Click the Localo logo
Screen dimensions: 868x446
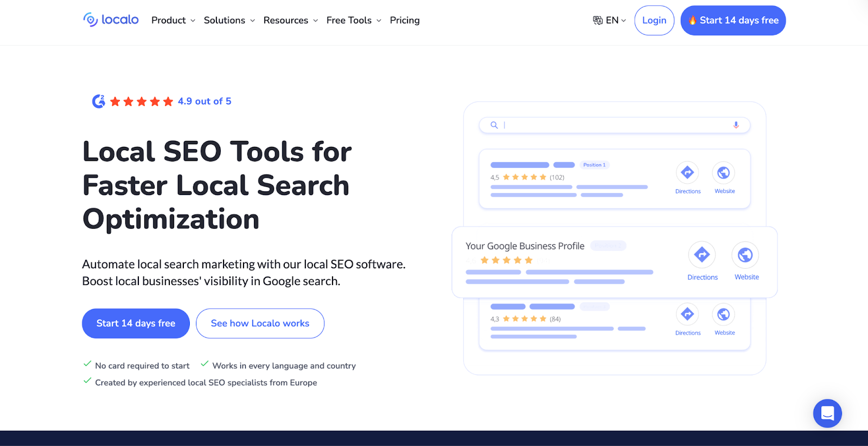pos(111,20)
